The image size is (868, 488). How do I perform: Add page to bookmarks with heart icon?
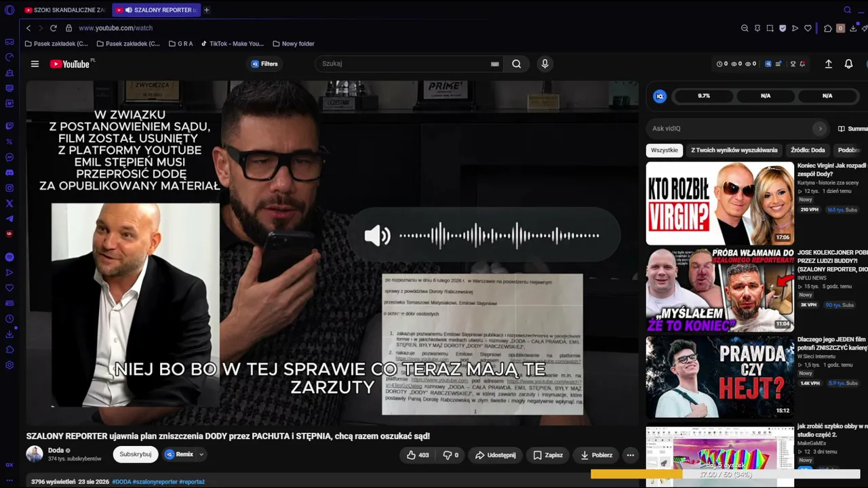click(x=808, y=28)
